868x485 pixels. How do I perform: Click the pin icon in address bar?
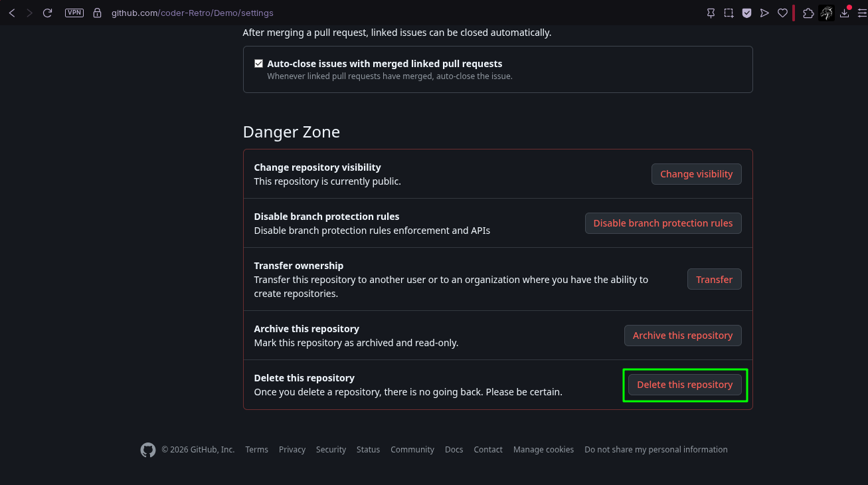click(711, 13)
